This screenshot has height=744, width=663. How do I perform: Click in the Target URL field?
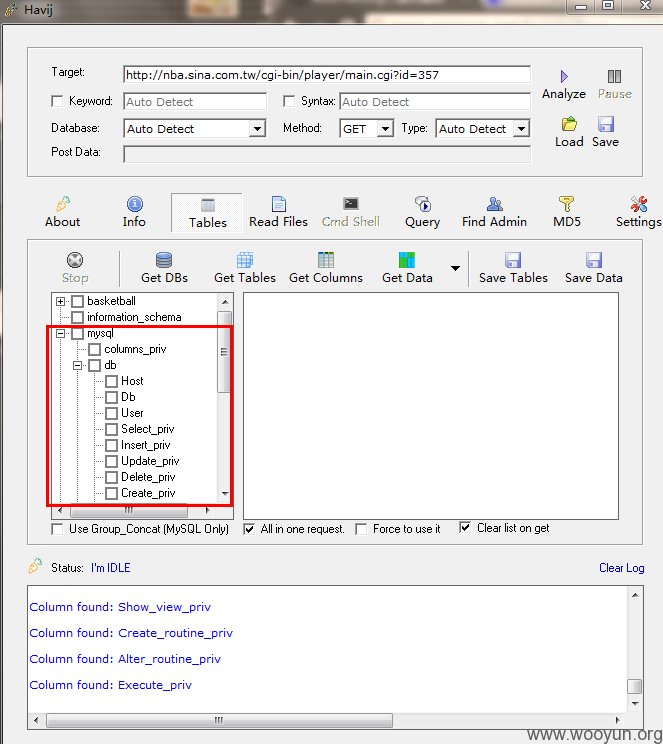click(327, 75)
